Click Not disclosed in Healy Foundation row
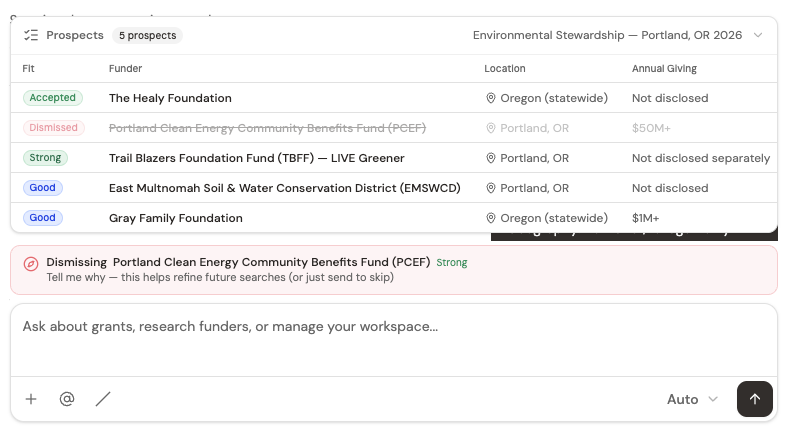Image resolution: width=791 pixels, height=435 pixels. [x=670, y=98]
